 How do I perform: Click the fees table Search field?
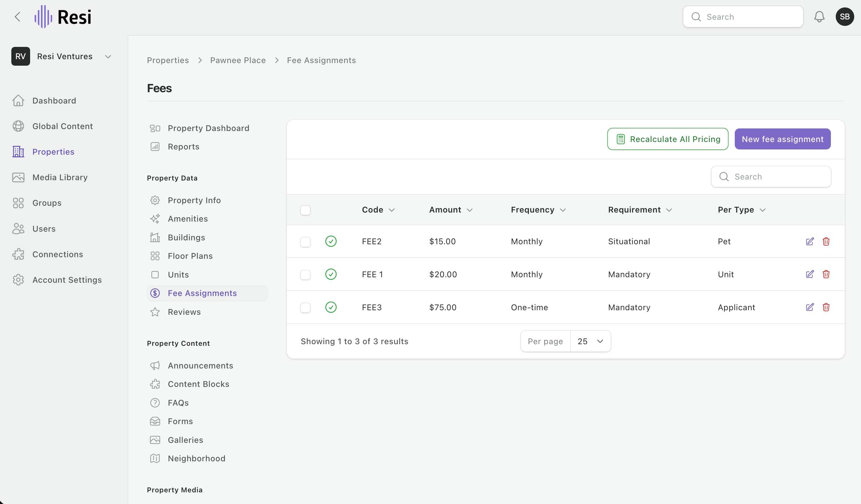pyautogui.click(x=771, y=177)
